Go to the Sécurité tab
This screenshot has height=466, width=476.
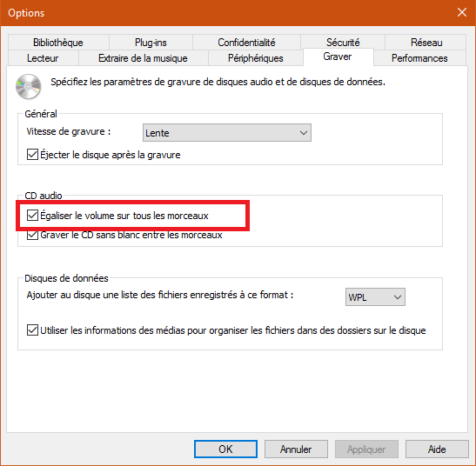pyautogui.click(x=343, y=43)
